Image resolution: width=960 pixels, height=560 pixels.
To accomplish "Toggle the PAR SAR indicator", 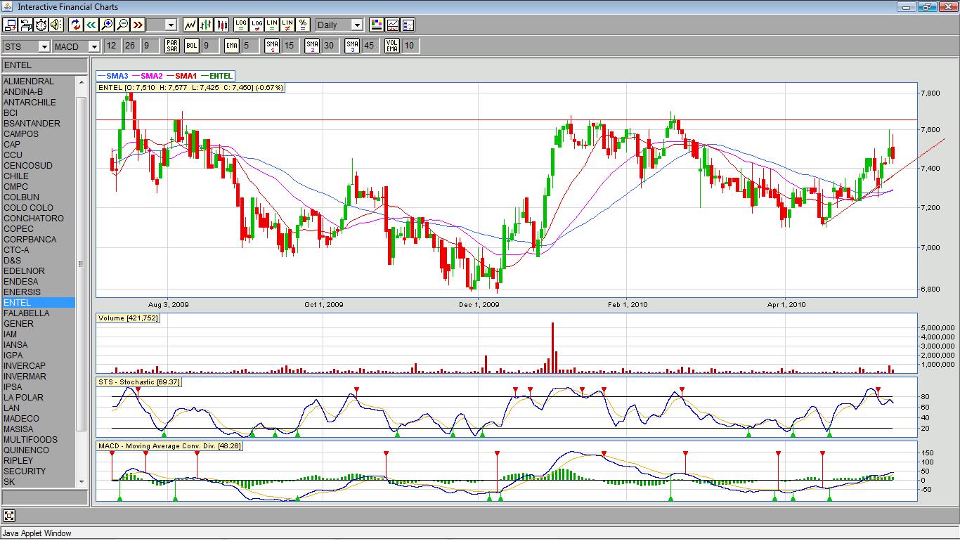I will [171, 46].
